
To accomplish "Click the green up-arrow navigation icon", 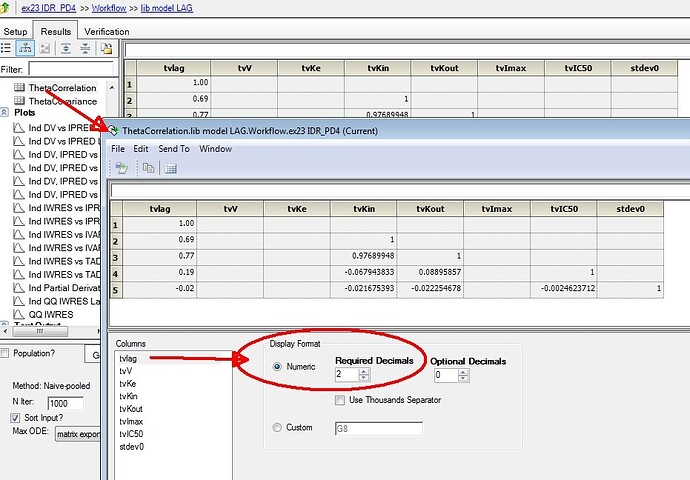I will [x=4, y=7].
